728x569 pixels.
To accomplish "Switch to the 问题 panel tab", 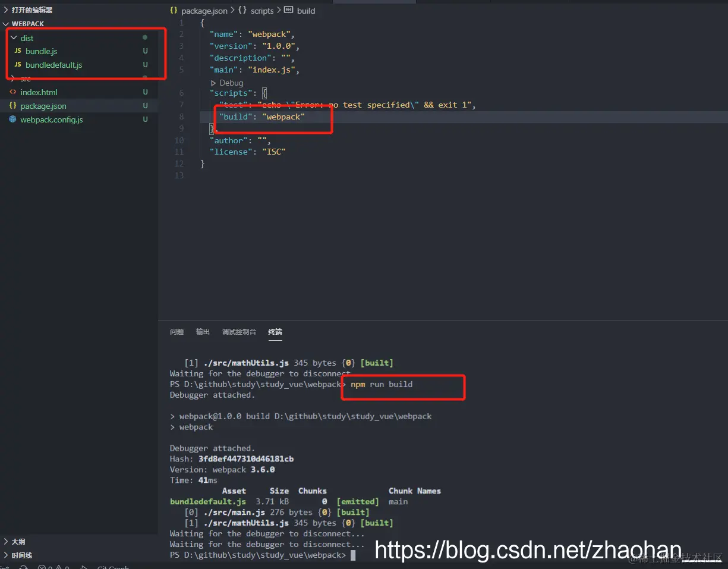I will 177,332.
